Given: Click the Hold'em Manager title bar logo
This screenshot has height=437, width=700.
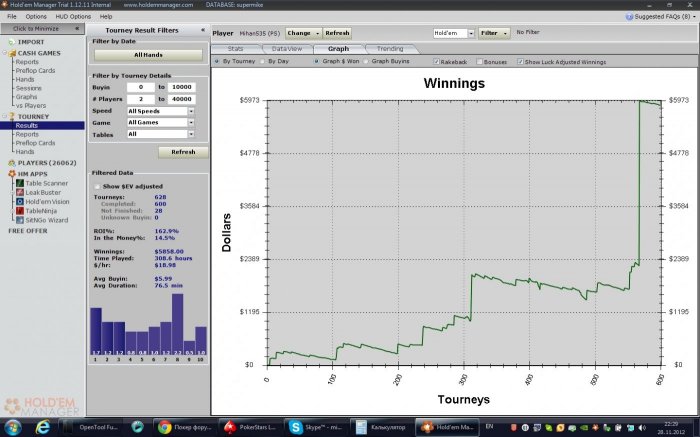Looking at the screenshot, I should point(4,5).
